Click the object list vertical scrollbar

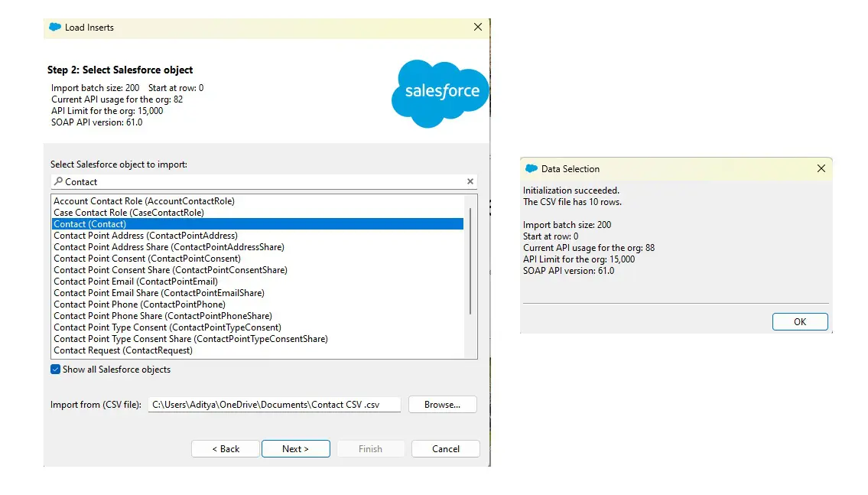pos(470,260)
